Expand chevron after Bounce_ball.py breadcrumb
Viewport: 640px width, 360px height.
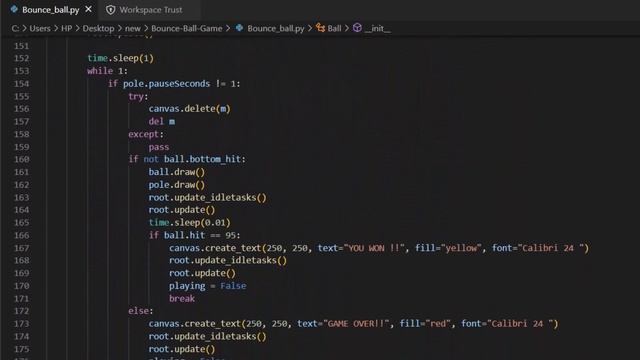310,28
